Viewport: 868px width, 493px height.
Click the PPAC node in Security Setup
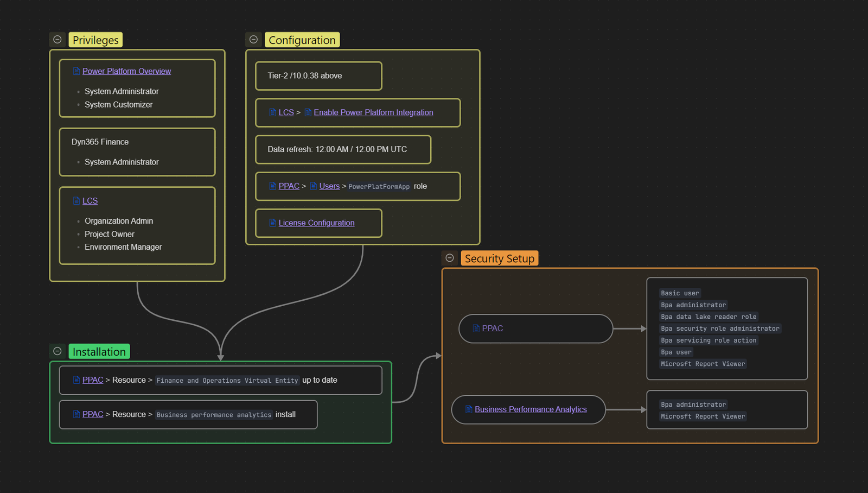[x=536, y=328]
